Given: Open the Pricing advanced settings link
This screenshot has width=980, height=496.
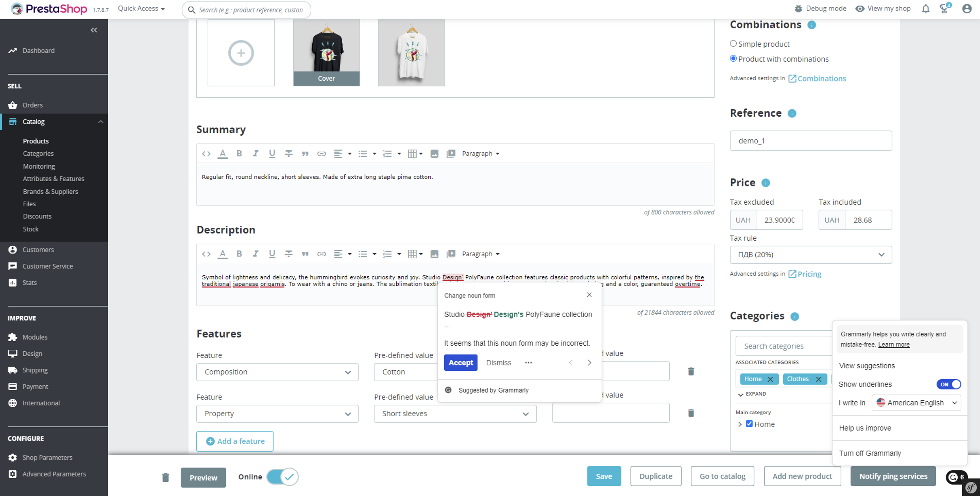Looking at the screenshot, I should click(805, 274).
